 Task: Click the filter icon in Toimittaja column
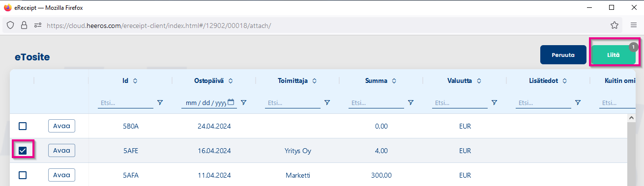coord(327,103)
